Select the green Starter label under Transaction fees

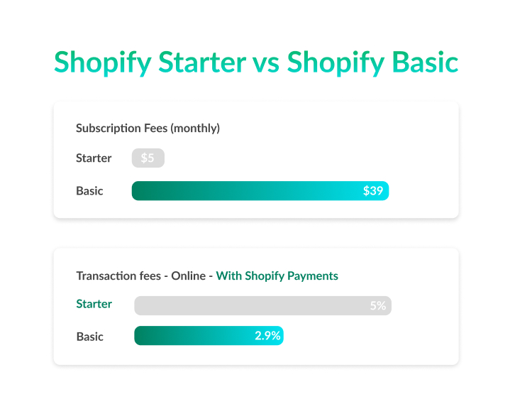coord(94,304)
